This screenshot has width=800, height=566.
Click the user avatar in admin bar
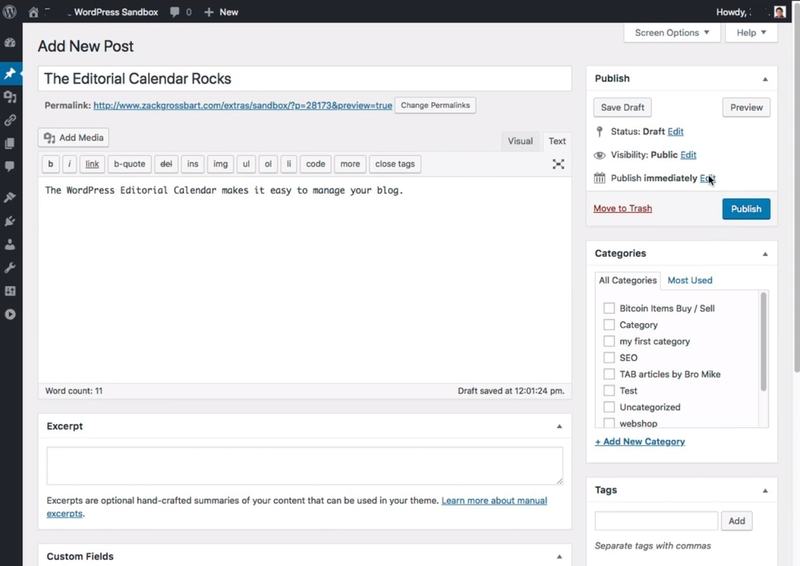779,12
